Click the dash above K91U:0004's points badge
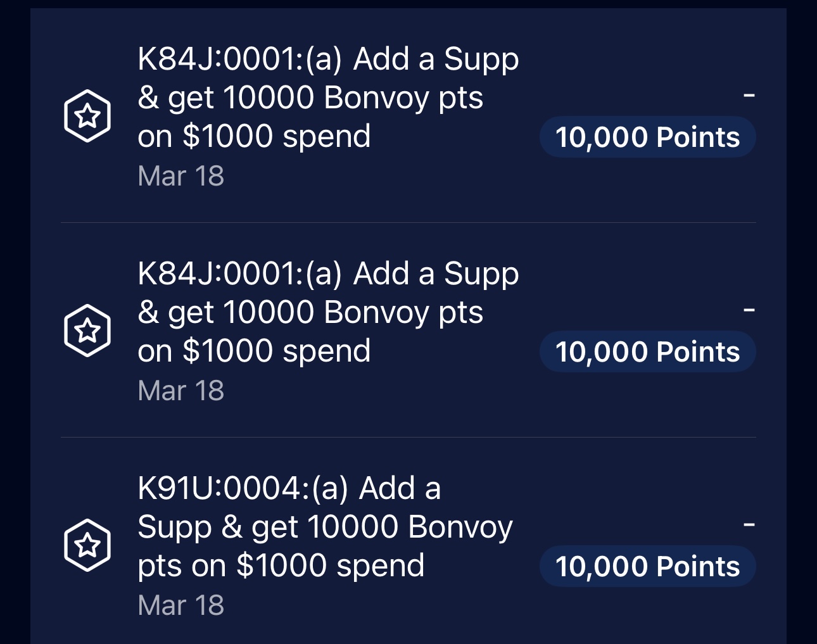 coord(749,524)
